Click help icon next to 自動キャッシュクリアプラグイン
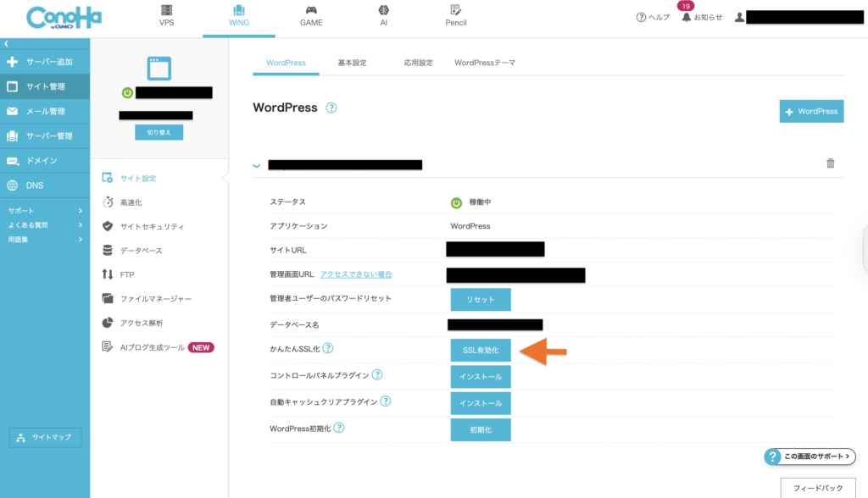The width and height of the screenshot is (868, 498). pos(385,401)
